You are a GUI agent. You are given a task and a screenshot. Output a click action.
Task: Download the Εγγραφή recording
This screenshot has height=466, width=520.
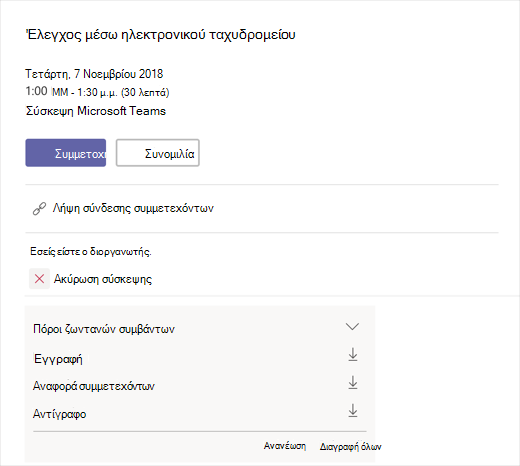coord(353,355)
